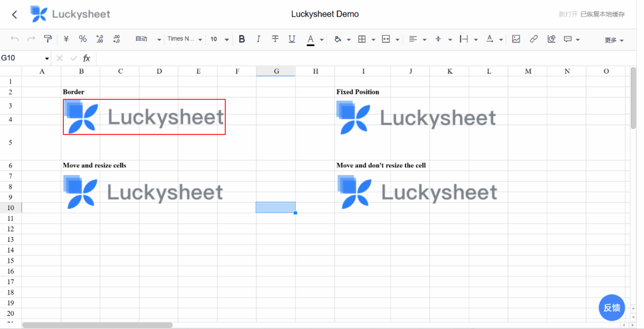Open text rotation dropdown arrow
This screenshot has height=329, width=644.
click(x=501, y=40)
